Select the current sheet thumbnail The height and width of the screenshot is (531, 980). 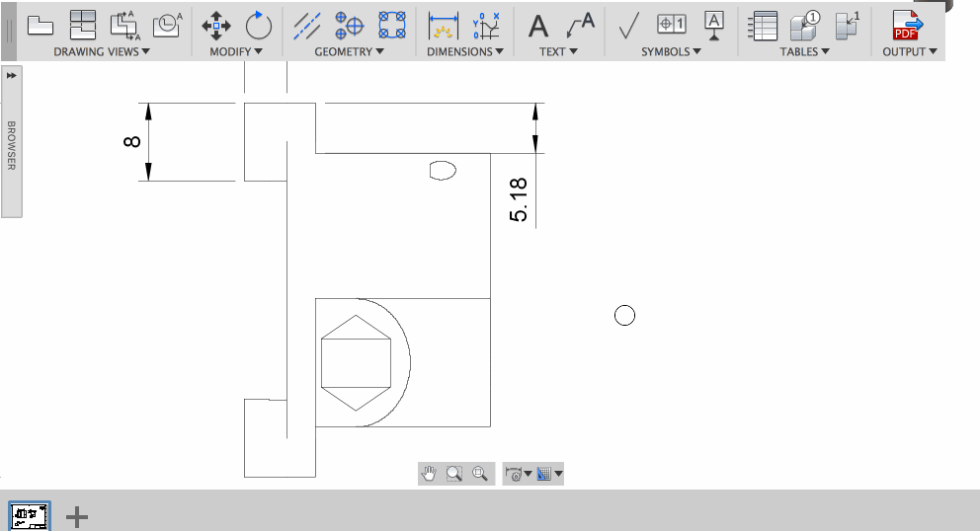tap(30, 516)
